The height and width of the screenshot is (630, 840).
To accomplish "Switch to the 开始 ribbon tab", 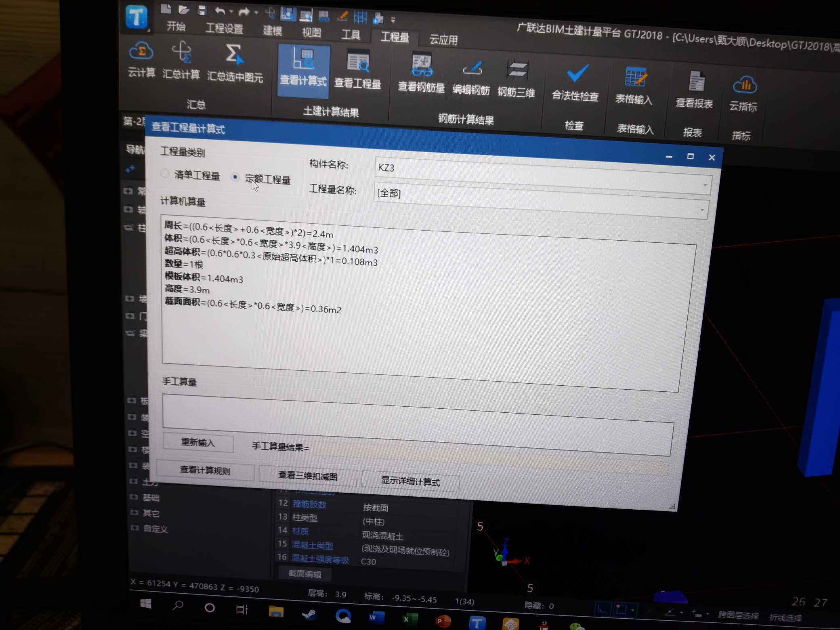I will coord(176,27).
